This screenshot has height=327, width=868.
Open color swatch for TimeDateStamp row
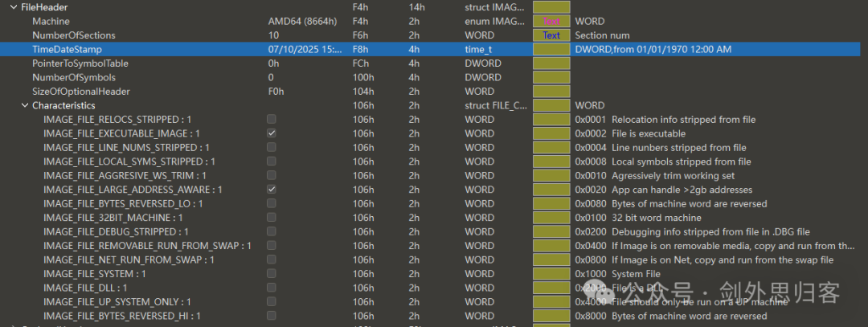[551, 49]
